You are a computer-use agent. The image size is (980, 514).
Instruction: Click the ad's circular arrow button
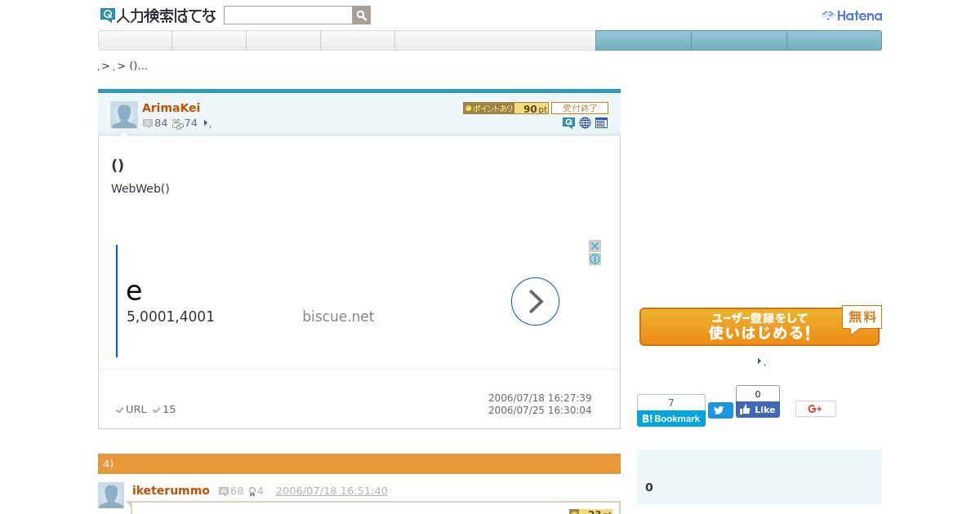click(535, 301)
